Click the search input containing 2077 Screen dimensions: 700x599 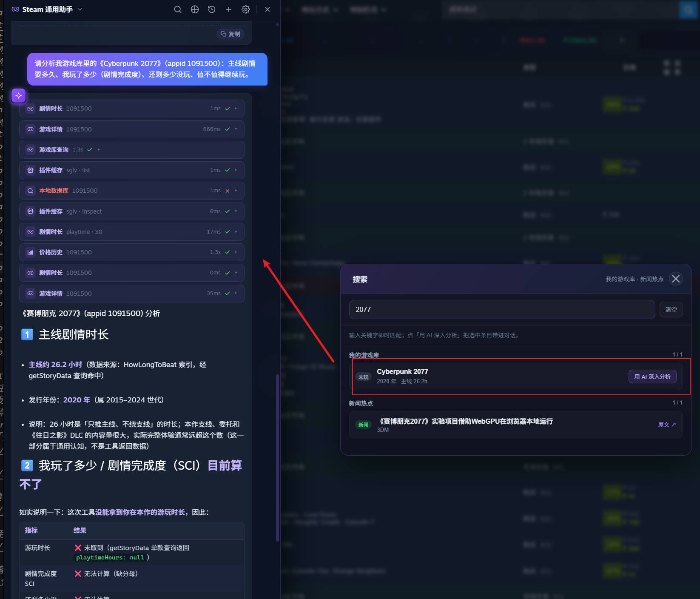(502, 309)
